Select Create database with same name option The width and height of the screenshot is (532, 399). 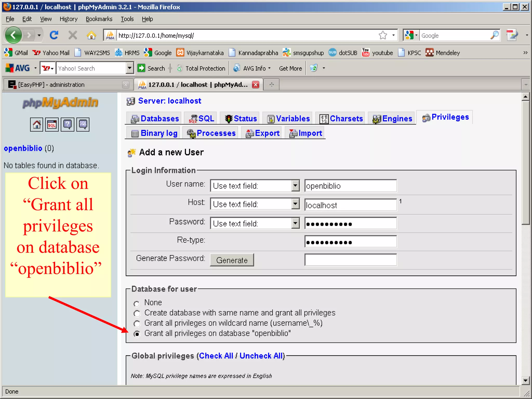137,314
